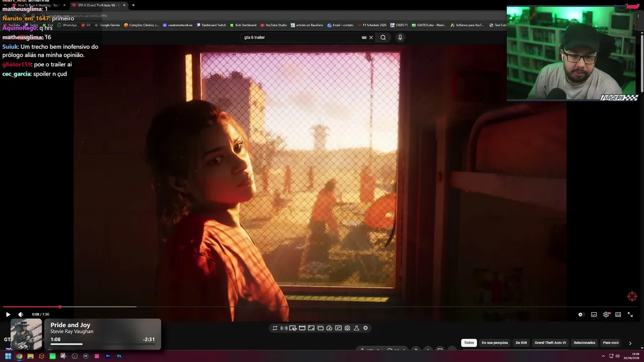Open Chrome from the taskbar
The image size is (644, 362).
(x=19, y=356)
